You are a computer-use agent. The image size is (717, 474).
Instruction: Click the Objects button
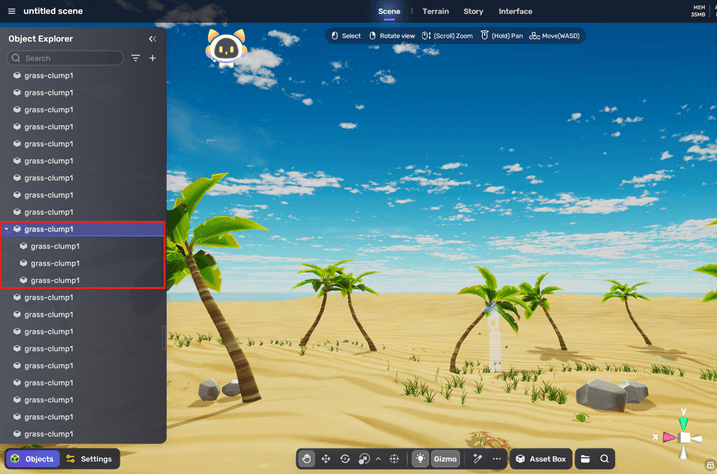pos(32,459)
